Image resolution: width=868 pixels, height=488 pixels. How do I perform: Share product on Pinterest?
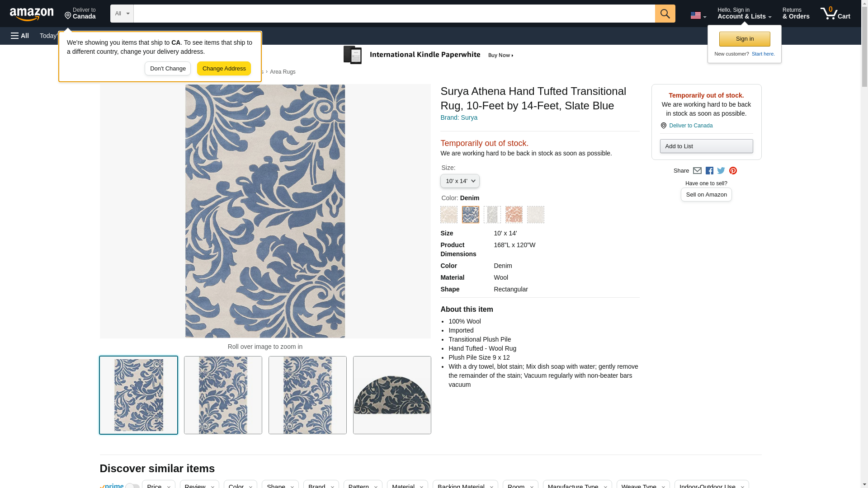point(733,171)
